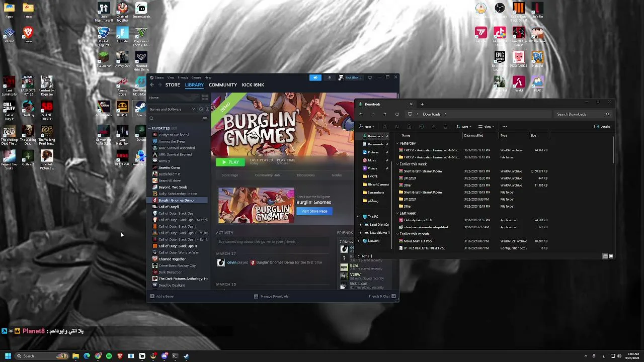This screenshot has width=644, height=362.
Task: Select the TLauncher desktop icon
Action: point(103,59)
